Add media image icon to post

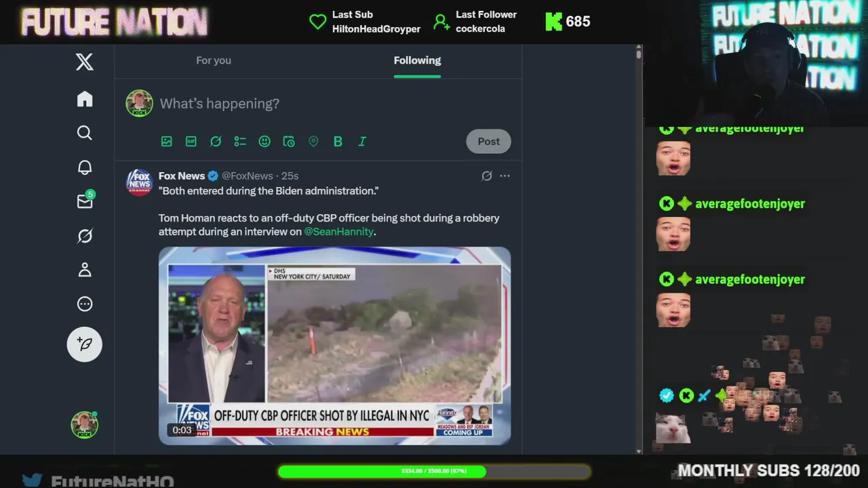click(167, 141)
